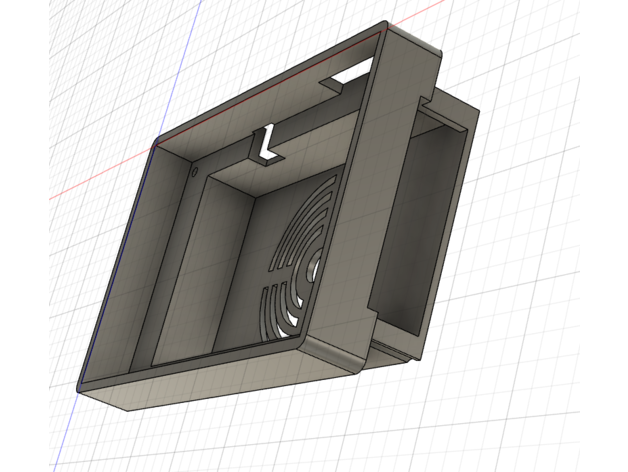Click the small circular screw hole
This screenshot has height=472, width=628.
pos(193,171)
